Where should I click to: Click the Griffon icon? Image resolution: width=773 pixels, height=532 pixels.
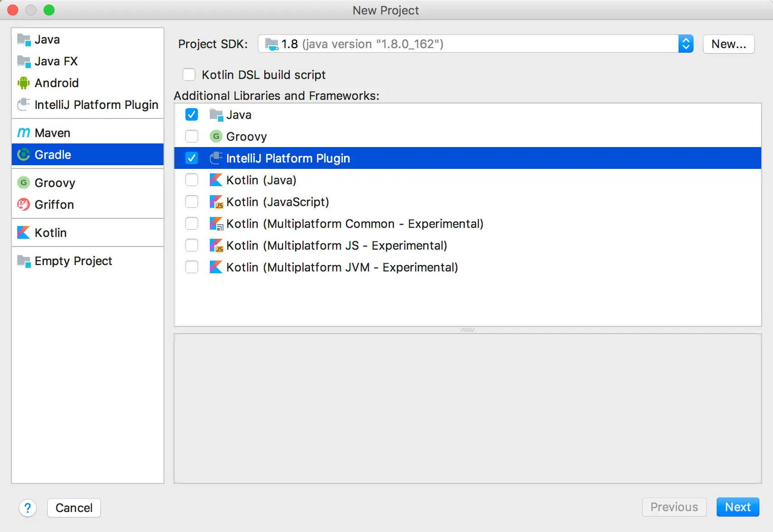[x=24, y=204]
